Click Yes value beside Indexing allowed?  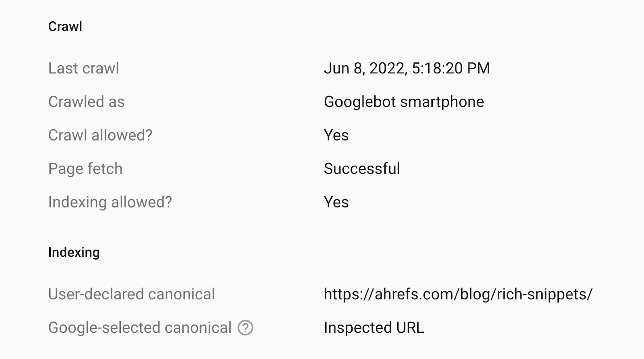336,202
